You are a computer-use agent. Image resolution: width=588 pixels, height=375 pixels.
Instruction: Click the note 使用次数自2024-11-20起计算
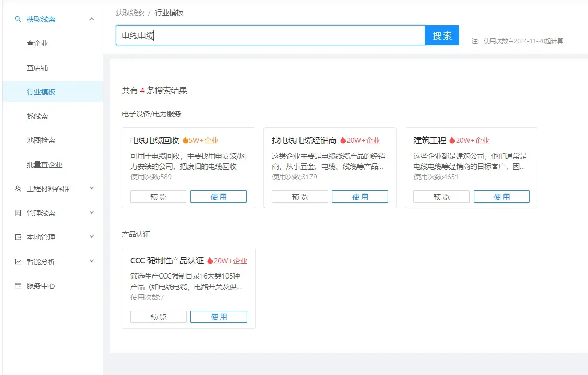523,41
